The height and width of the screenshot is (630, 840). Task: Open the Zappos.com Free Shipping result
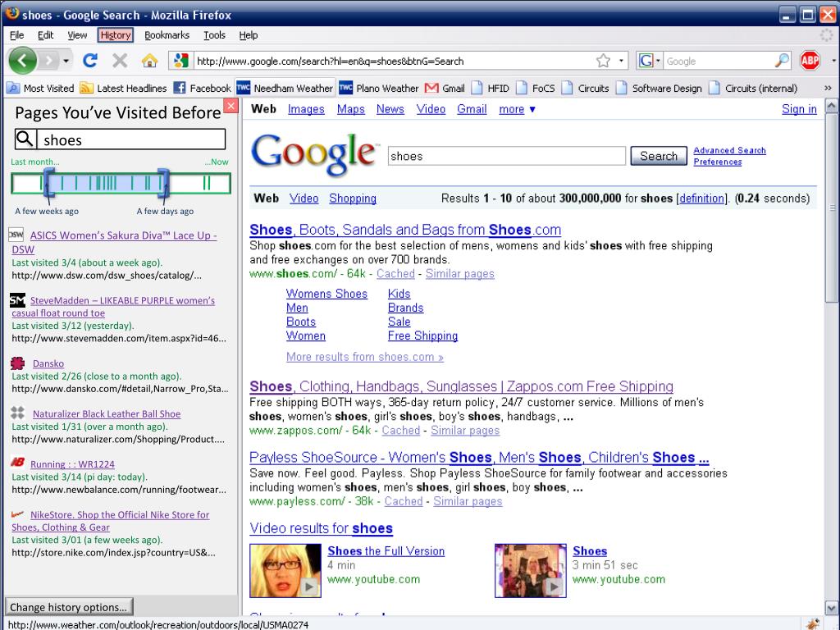click(461, 386)
